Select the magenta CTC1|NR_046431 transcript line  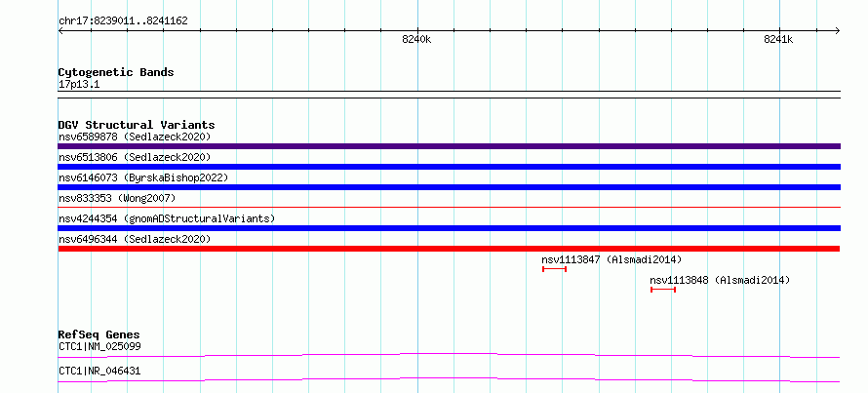click(x=449, y=379)
